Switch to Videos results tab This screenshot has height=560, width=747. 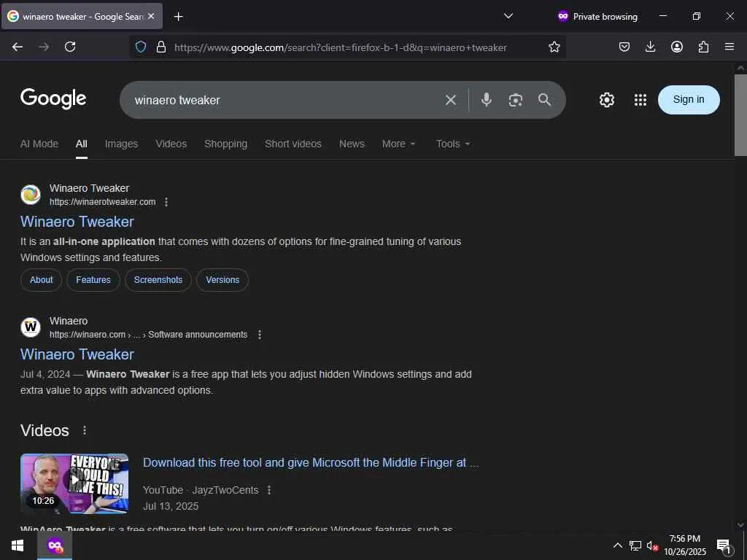click(x=171, y=144)
